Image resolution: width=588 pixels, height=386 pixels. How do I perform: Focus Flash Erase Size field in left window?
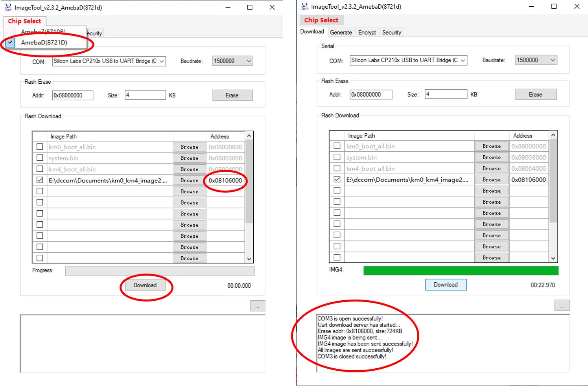coord(145,95)
